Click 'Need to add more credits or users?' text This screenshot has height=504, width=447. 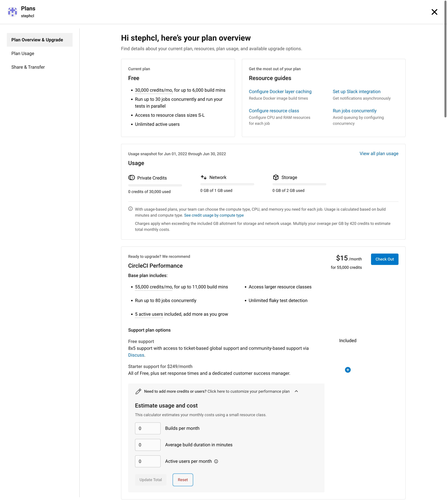click(x=175, y=391)
